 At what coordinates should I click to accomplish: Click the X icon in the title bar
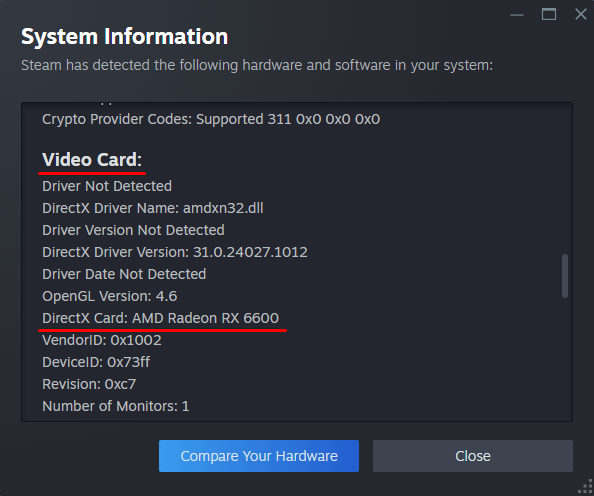click(581, 14)
